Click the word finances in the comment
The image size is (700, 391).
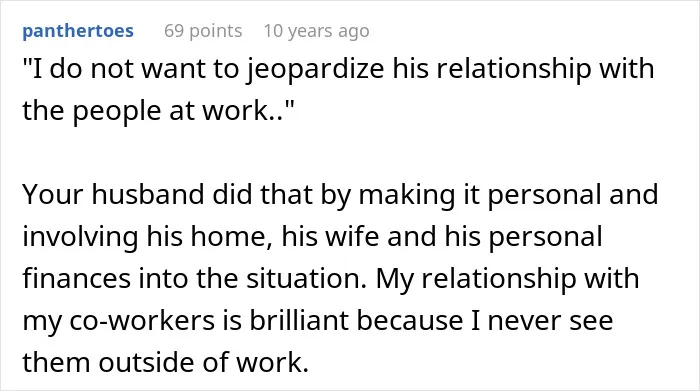click(x=76, y=279)
